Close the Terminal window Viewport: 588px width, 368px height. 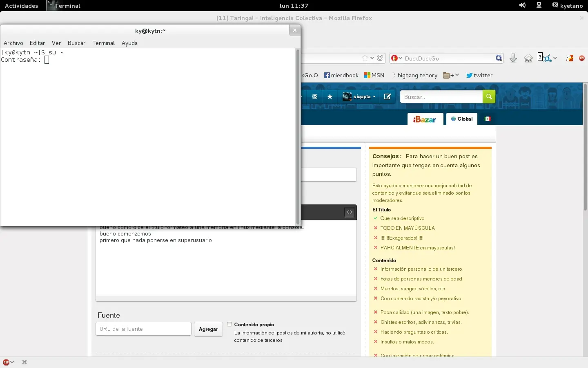tap(295, 30)
